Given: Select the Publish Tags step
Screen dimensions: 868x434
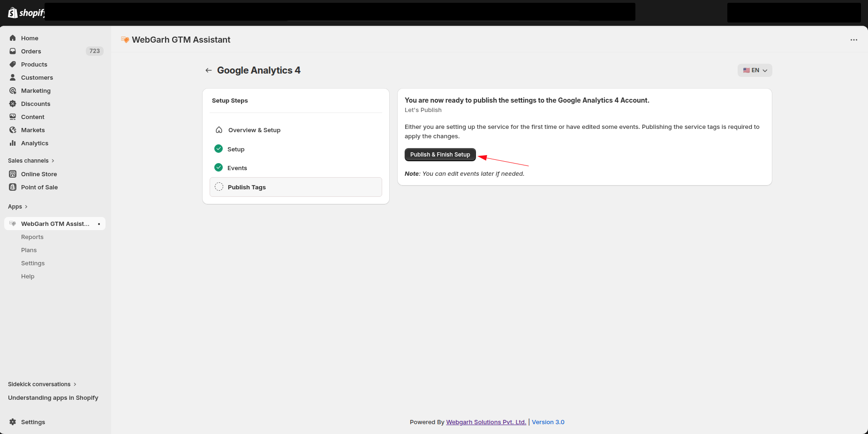Looking at the screenshot, I should coord(296,187).
